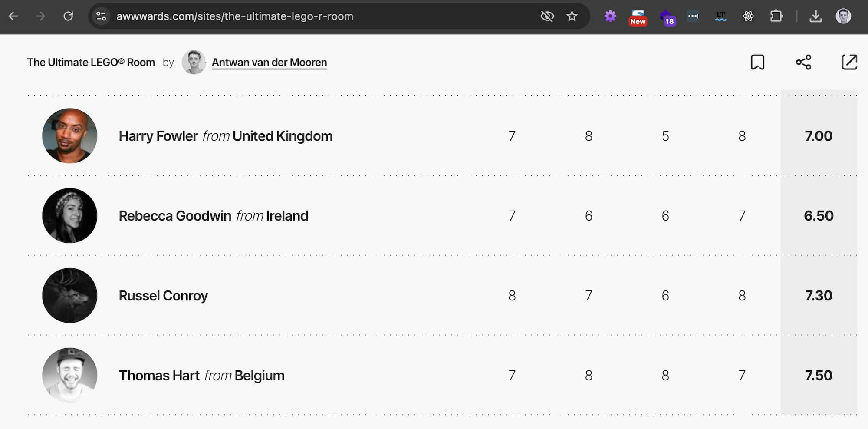Click Russel Conroy's deer avatar
The image size is (868, 429).
69,296
